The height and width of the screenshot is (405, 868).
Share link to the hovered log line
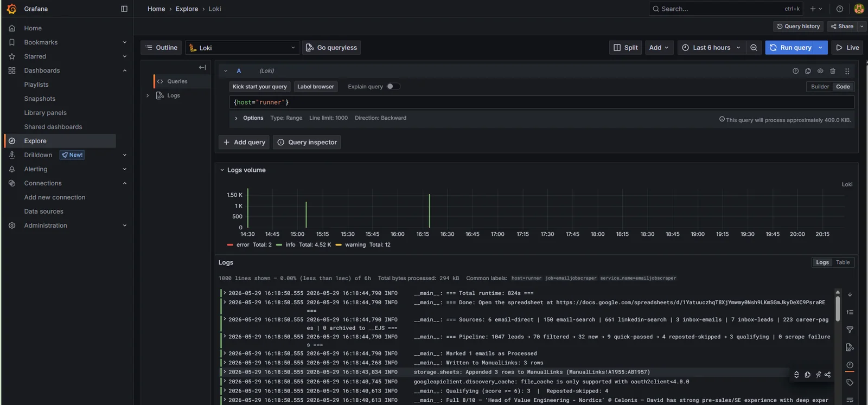click(x=828, y=375)
